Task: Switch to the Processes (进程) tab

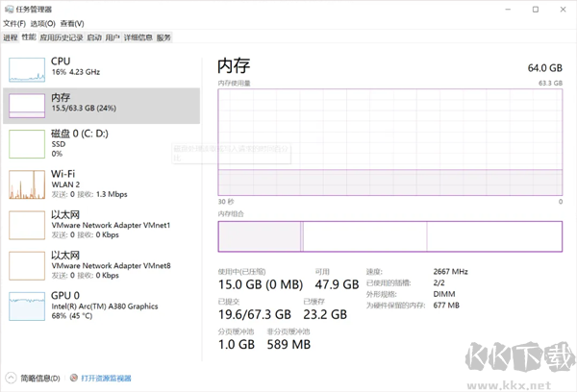Action: (10, 37)
